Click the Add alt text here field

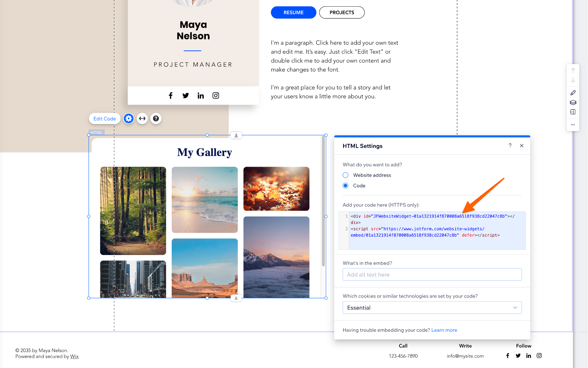432,275
